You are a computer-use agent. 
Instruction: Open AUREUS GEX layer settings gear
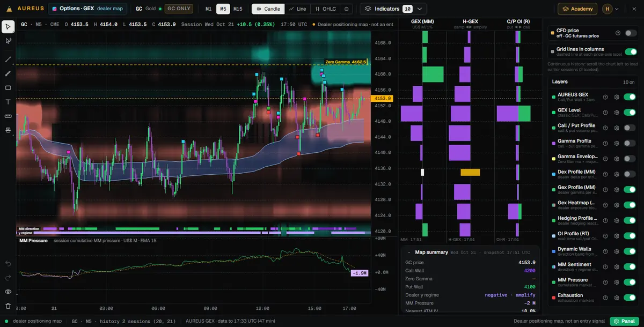point(617,97)
